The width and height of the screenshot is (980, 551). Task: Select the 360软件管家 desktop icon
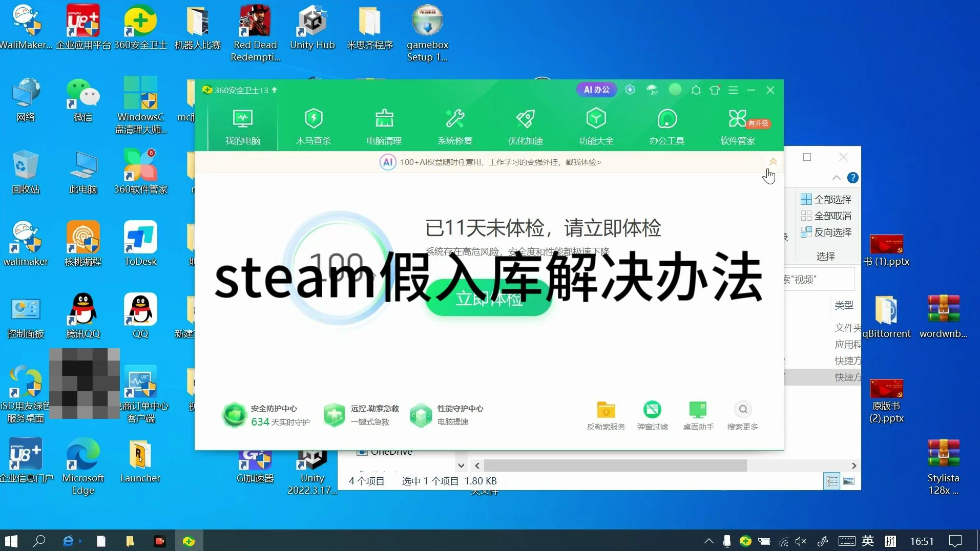[140, 172]
